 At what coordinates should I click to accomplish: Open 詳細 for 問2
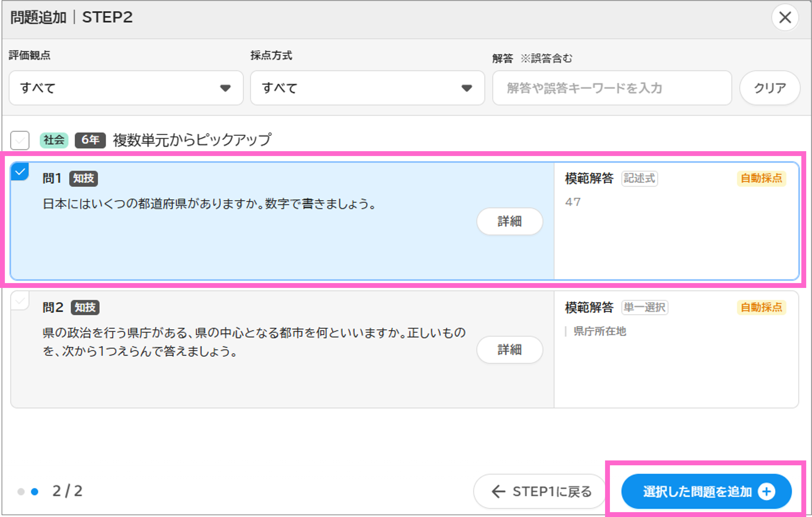509,350
